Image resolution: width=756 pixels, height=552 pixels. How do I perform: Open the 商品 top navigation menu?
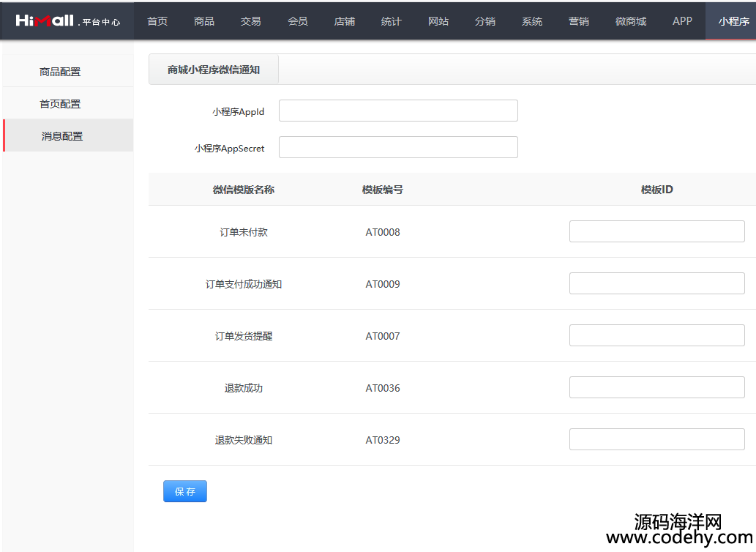coord(204,21)
